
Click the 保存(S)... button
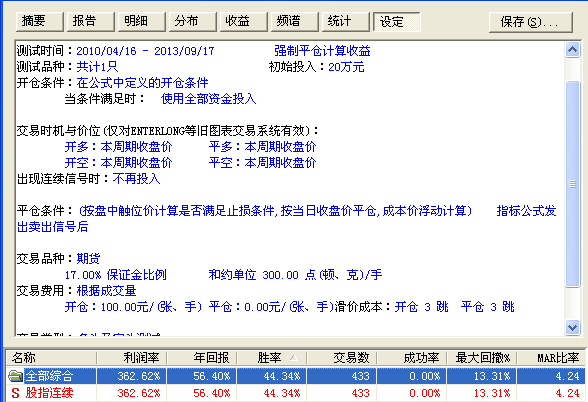(531, 22)
